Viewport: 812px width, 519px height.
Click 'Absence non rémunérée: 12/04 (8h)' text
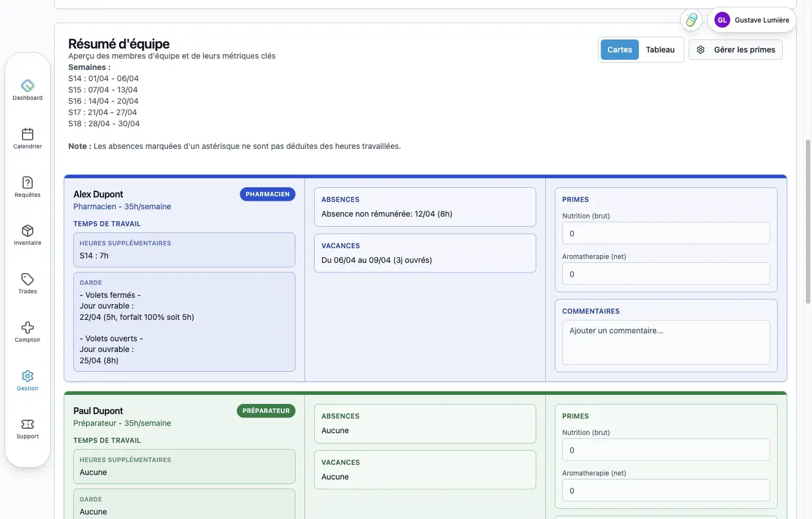(387, 214)
